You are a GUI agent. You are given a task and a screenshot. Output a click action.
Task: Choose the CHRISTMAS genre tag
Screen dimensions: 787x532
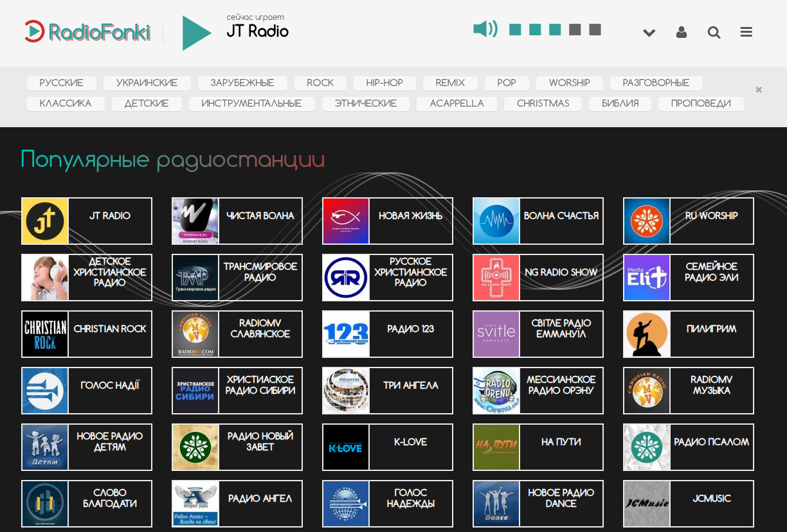543,103
